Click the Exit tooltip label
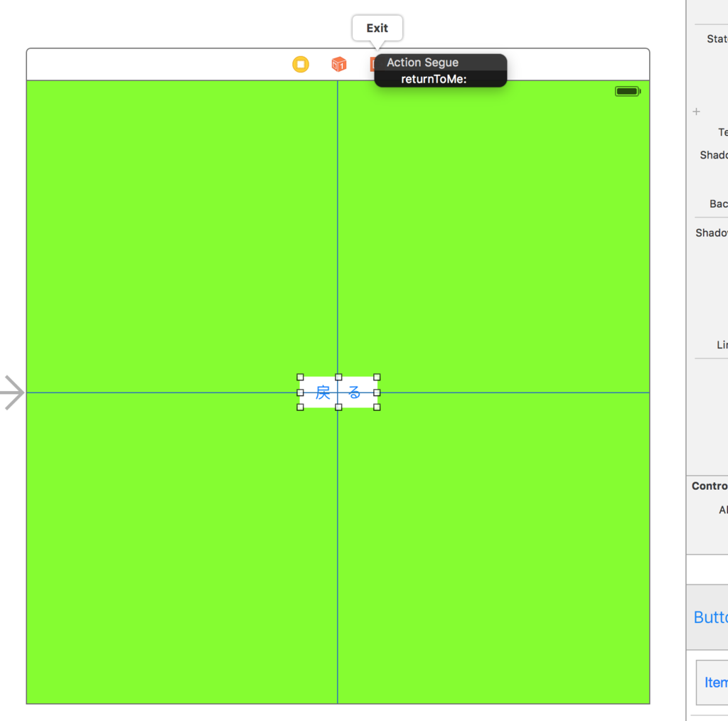The image size is (728, 721). tap(377, 28)
